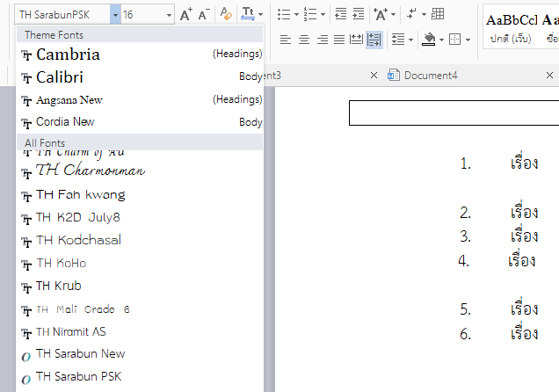Screen dimensions: 559x392
Task: Expand the numbering dropdown arrow
Action: (x=323, y=15)
